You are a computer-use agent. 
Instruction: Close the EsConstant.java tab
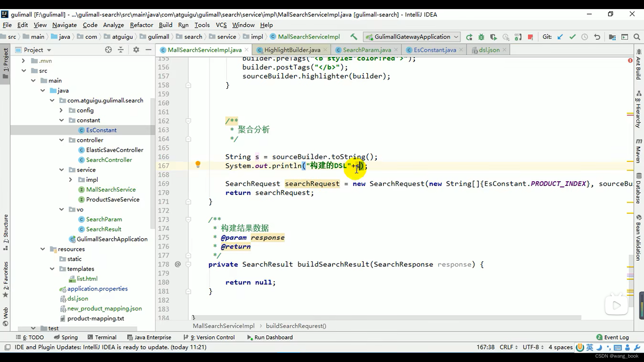(461, 50)
